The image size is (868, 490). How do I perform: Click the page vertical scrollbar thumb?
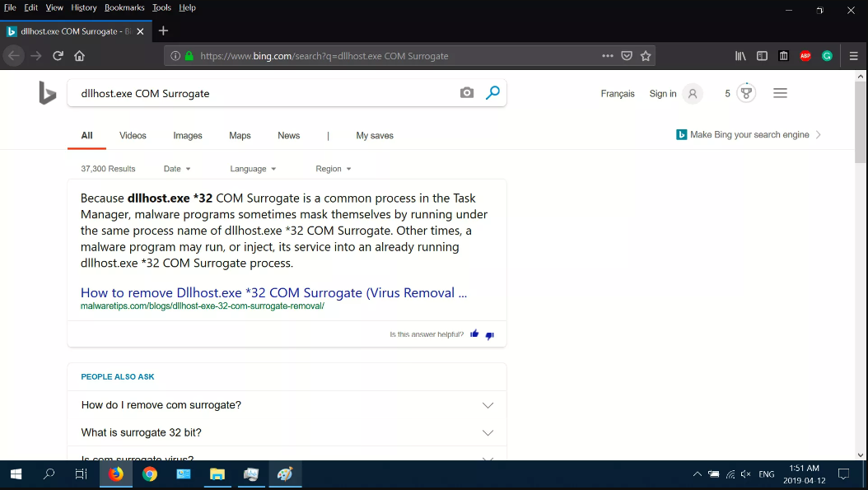pos(860,122)
